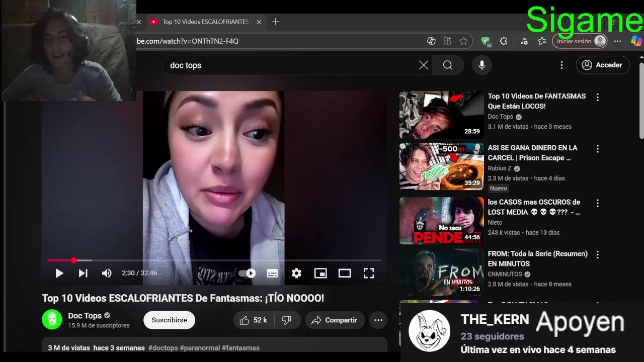Image resolution: width=644 pixels, height=362 pixels.
Task: Open options for FROM series video
Action: pos(598,255)
